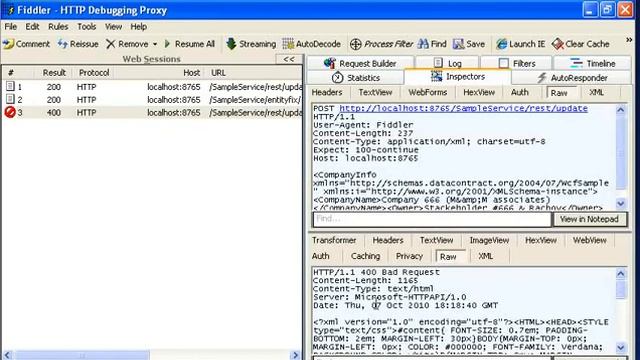Open response Privacy tab
The height and width of the screenshot is (360, 640).
click(x=409, y=256)
